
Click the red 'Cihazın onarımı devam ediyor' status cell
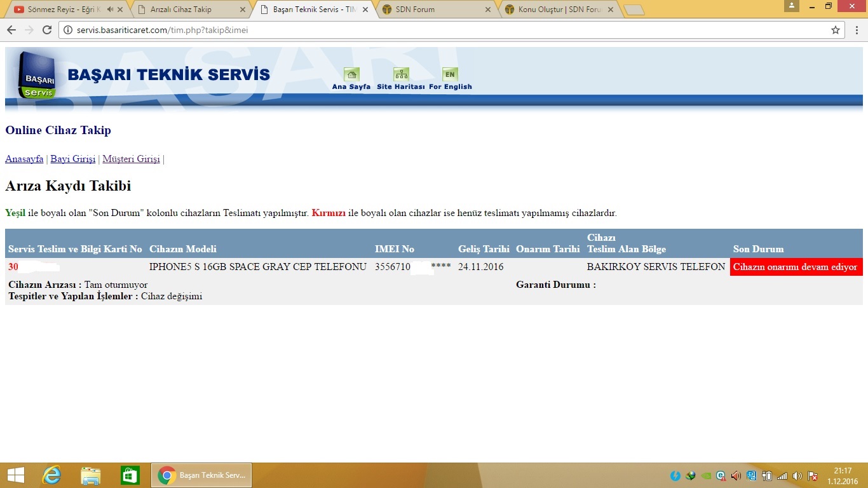coord(796,267)
